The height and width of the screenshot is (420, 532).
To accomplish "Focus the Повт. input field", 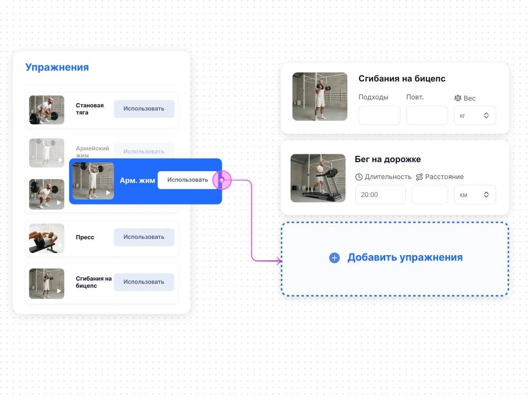I will 427,116.
